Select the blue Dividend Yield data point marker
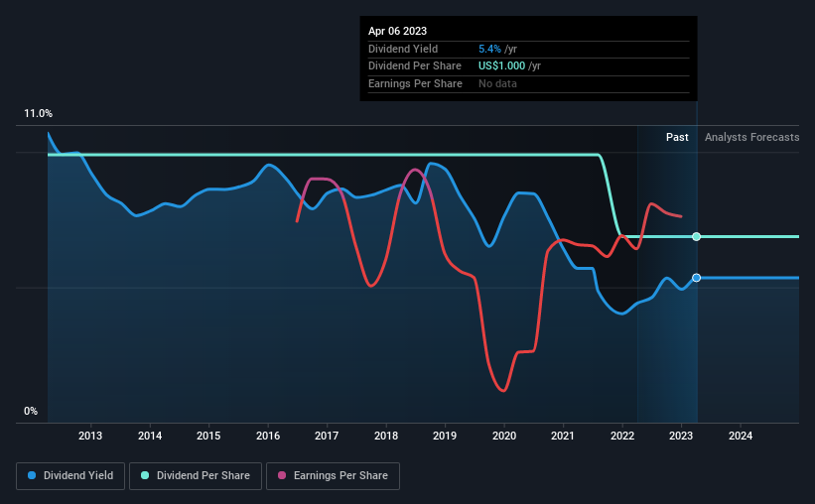 (x=697, y=278)
